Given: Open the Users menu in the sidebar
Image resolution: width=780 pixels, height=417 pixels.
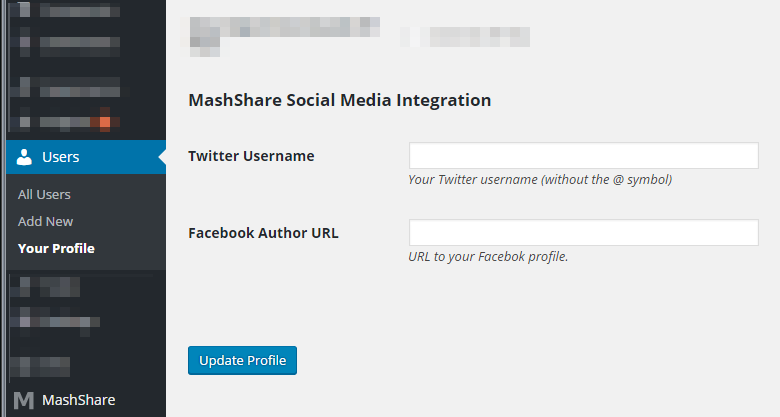Looking at the screenshot, I should pyautogui.click(x=61, y=157).
